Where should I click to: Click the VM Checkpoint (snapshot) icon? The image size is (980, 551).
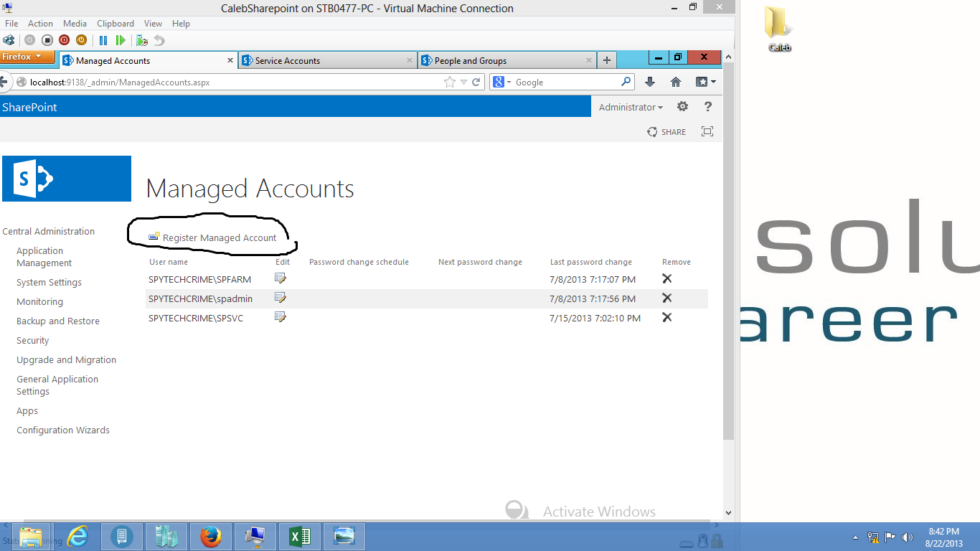142,40
